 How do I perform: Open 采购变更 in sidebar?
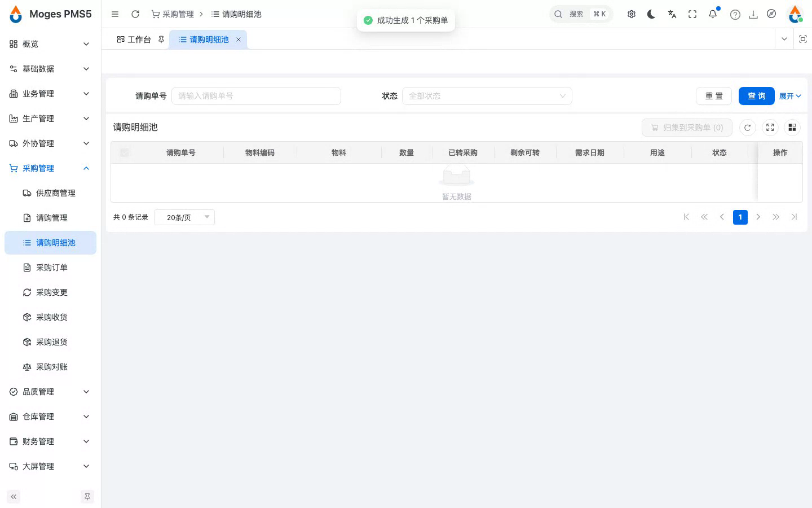coord(50,292)
